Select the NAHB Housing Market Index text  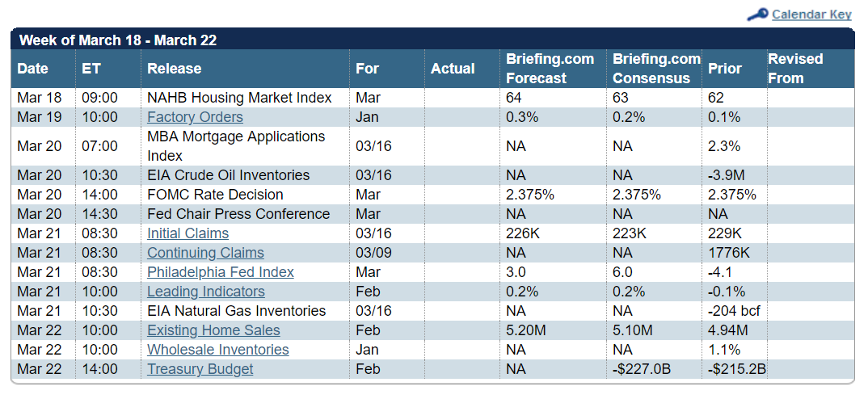point(239,98)
